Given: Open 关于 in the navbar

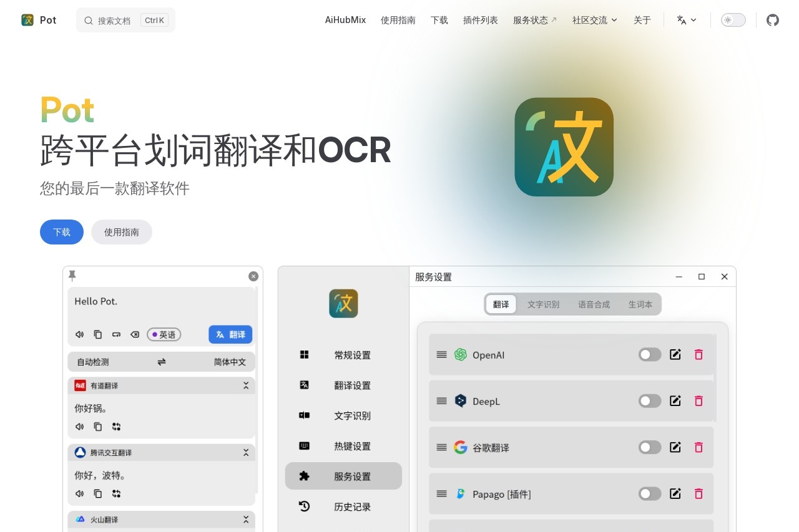Looking at the screenshot, I should coord(642,20).
